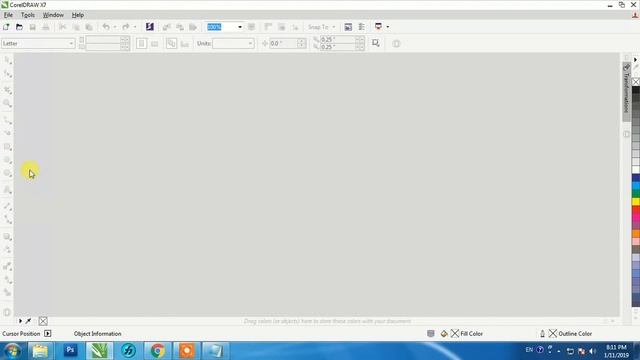Click the zoom level input field
The height and width of the screenshot is (360, 640).
pos(221,27)
